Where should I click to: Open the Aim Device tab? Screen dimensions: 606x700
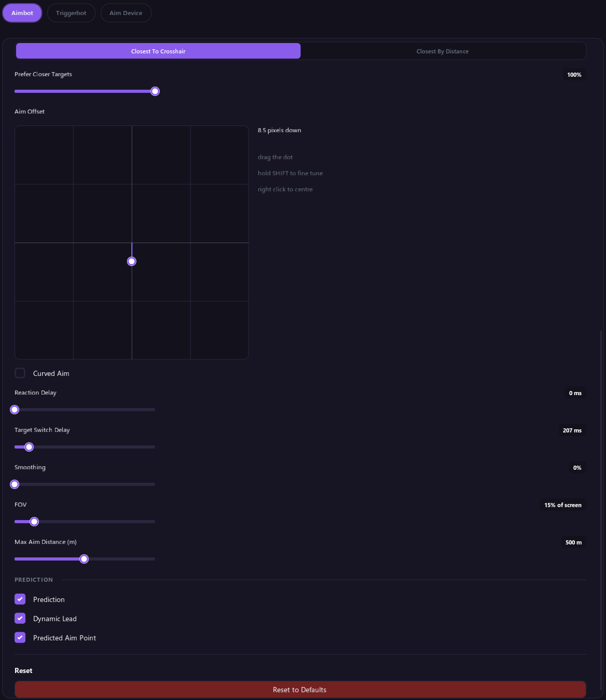[126, 13]
